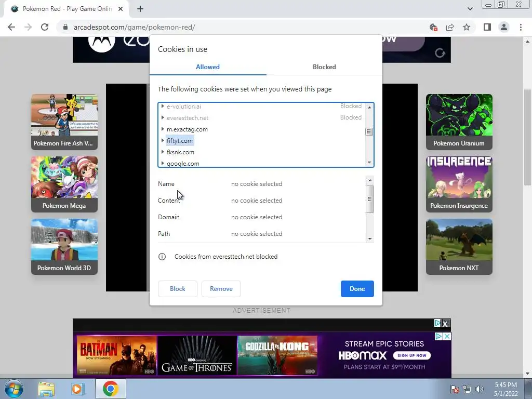Open Pokemon World 3D game thumbnail
This screenshot has width=532, height=399.
(64, 247)
